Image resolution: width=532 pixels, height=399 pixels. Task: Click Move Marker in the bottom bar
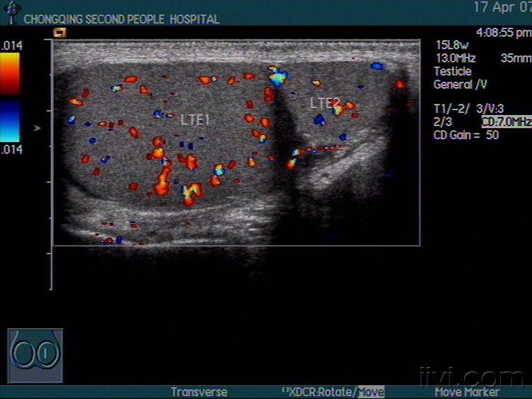click(x=468, y=392)
